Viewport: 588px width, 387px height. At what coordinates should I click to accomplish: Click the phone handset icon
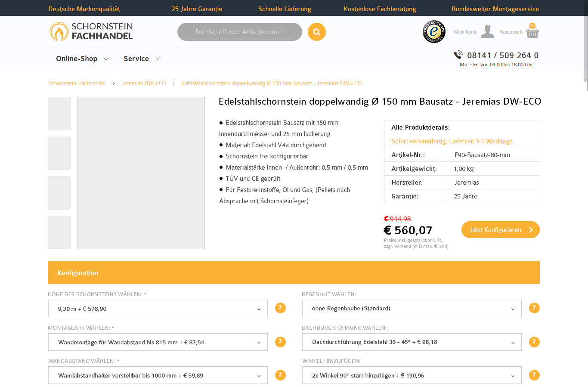[x=458, y=55]
